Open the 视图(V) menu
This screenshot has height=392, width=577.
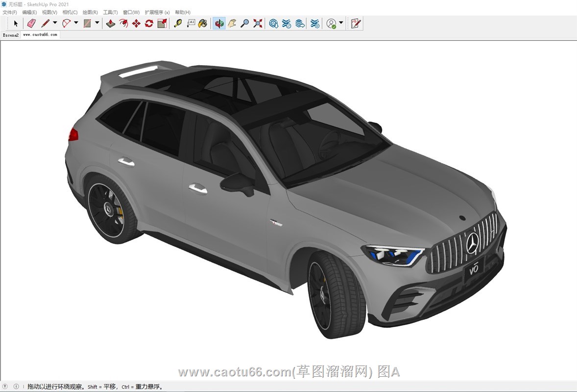(x=49, y=12)
